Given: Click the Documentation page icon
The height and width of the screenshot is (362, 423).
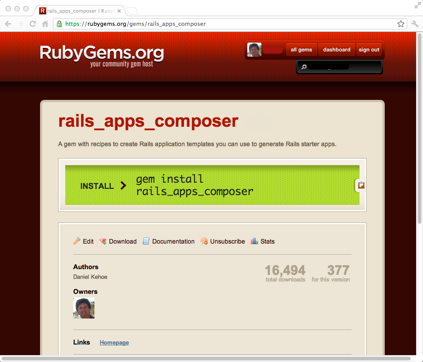Looking at the screenshot, I should click(146, 241).
